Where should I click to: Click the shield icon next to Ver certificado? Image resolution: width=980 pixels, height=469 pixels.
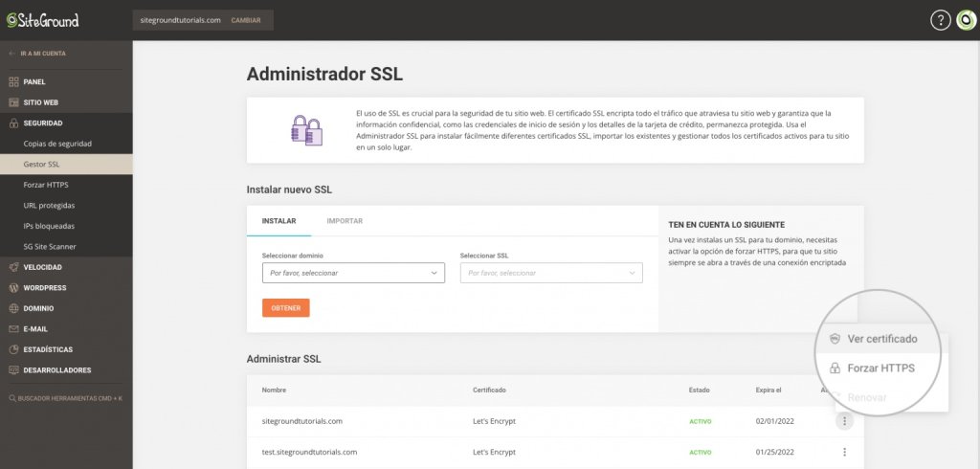coord(835,339)
